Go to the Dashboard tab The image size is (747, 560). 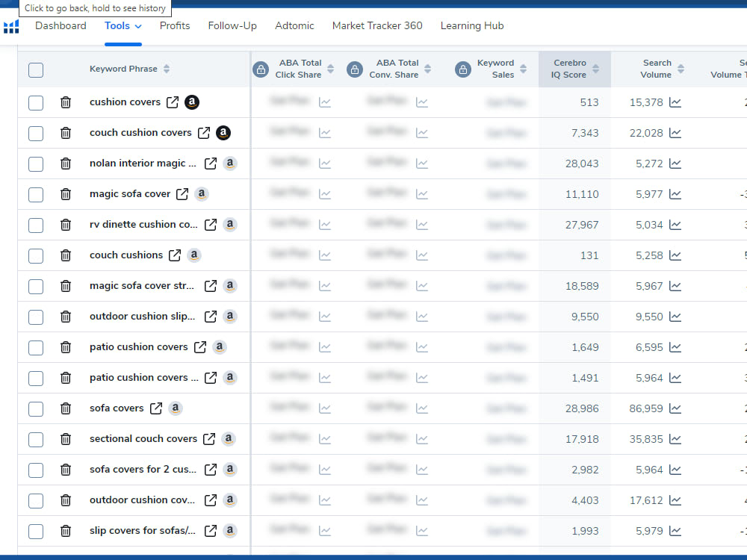click(61, 25)
